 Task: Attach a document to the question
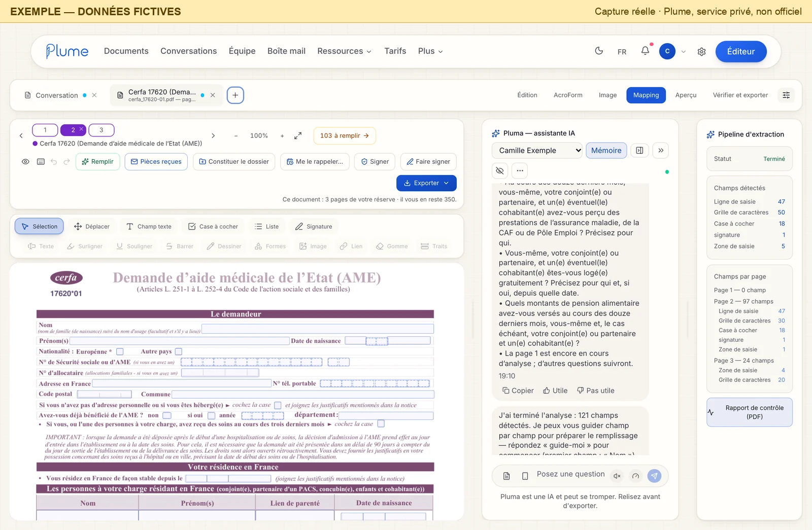(506, 476)
